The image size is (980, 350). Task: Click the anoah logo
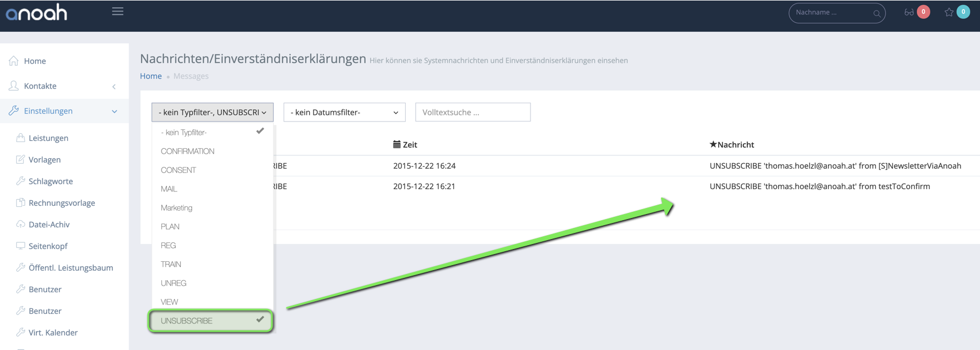pyautogui.click(x=37, y=13)
